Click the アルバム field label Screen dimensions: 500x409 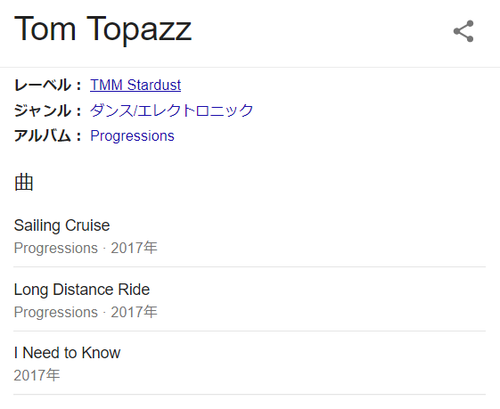47,136
